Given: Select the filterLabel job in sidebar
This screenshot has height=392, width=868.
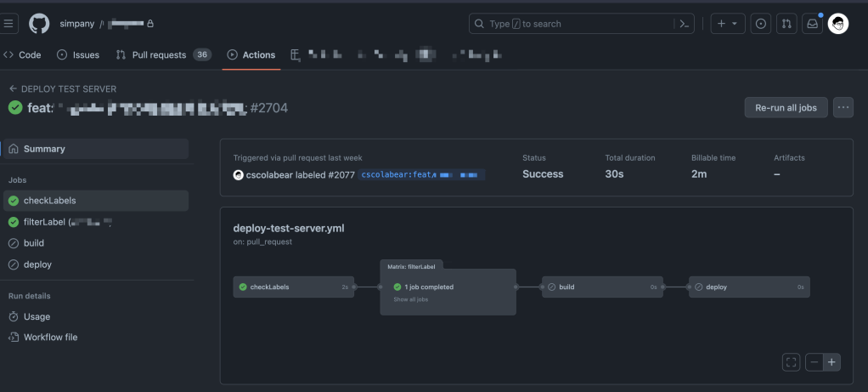Looking at the screenshot, I should pos(96,222).
